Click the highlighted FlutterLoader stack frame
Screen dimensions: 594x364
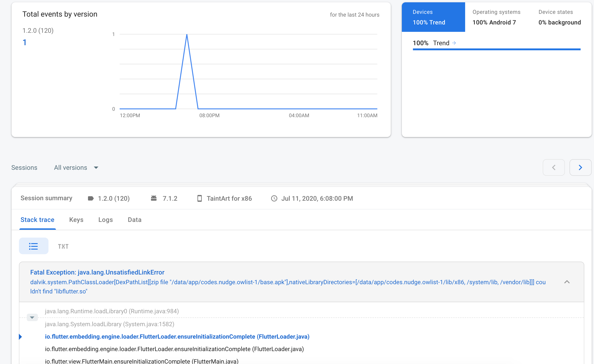[177, 337]
